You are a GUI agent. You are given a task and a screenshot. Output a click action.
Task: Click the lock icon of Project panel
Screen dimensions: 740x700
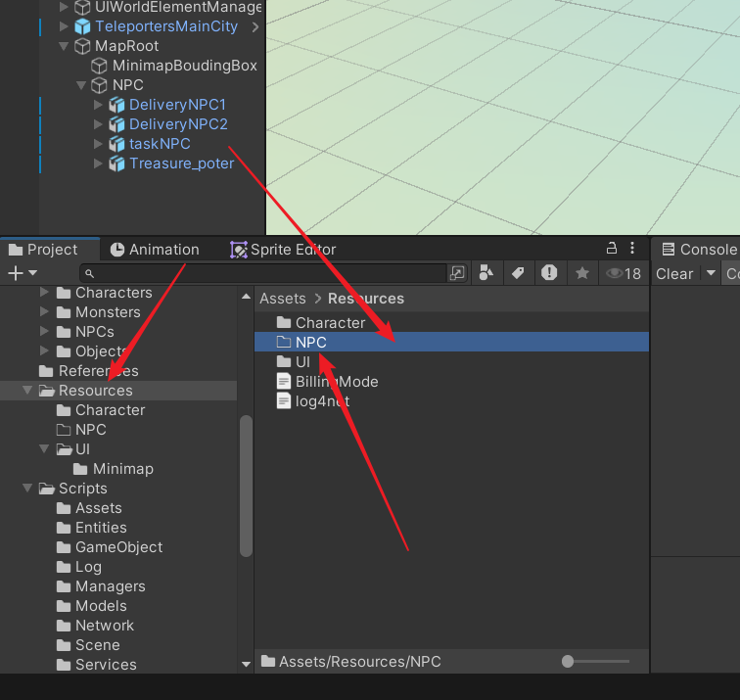coord(612,249)
